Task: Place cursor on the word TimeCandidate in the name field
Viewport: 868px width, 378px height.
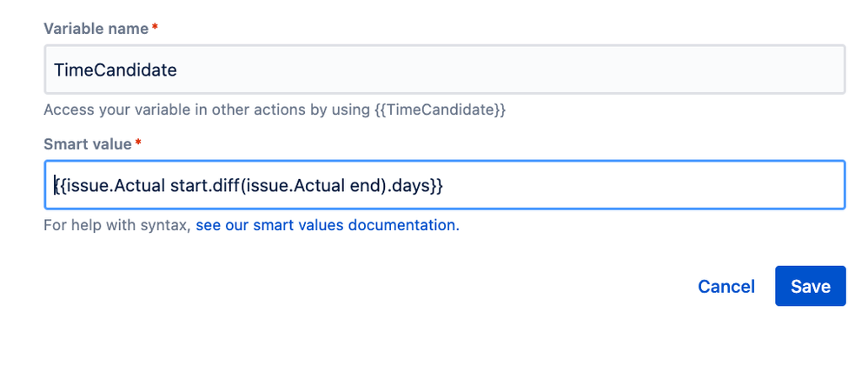Action: (115, 70)
